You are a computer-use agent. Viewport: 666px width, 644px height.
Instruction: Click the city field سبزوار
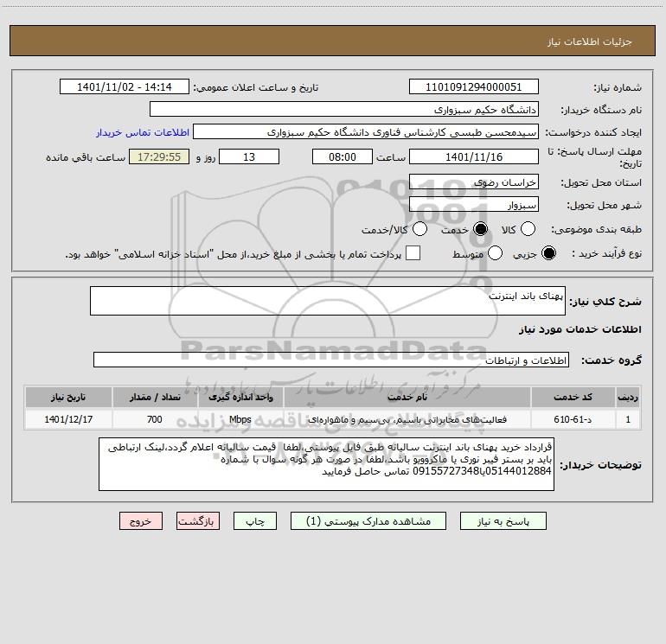click(x=474, y=204)
